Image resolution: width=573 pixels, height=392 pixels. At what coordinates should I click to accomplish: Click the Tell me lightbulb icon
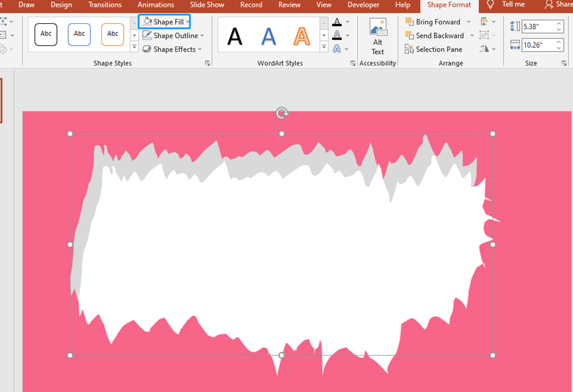(x=490, y=5)
